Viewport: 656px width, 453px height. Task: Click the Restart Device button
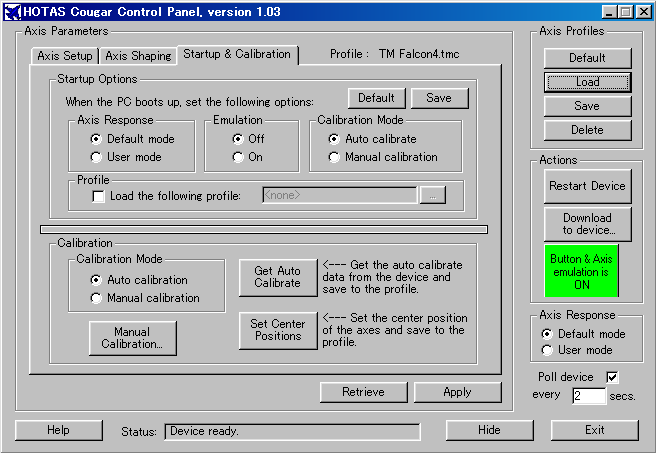tap(587, 186)
